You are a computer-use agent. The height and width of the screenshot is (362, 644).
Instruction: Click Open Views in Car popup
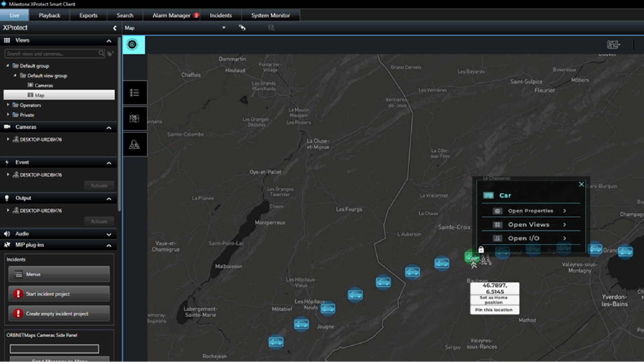tap(531, 225)
